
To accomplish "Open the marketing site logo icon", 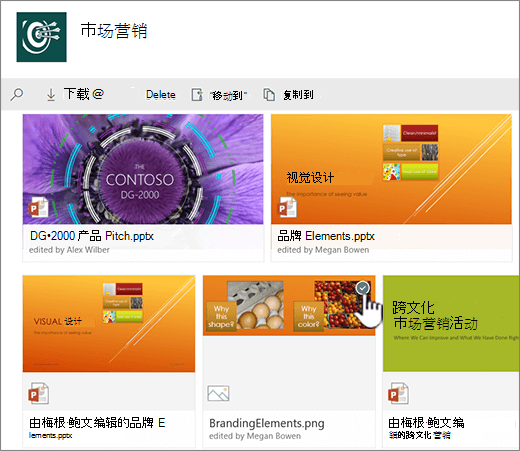I will [42, 37].
